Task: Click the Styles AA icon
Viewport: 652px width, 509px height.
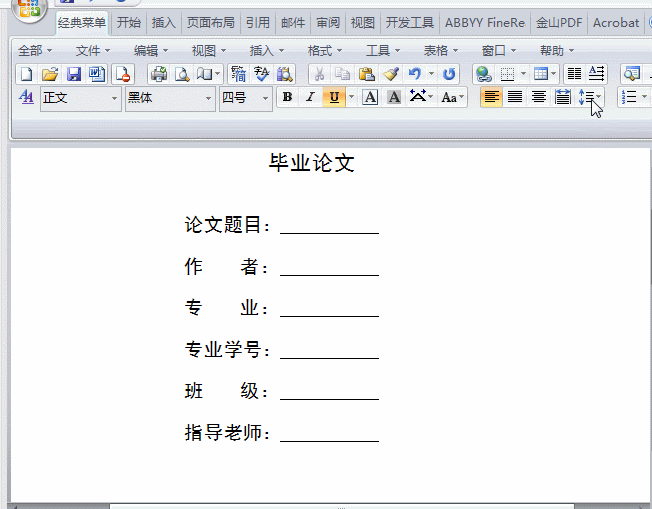Action: point(26,98)
